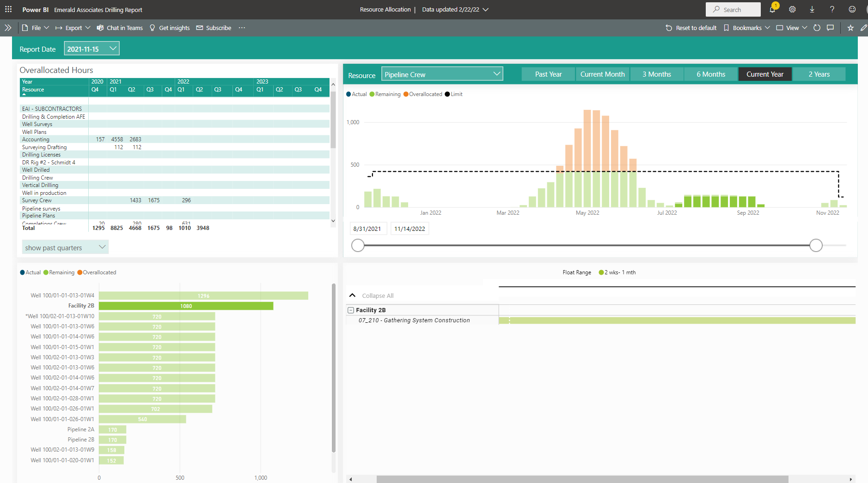This screenshot has width=868, height=483.
Task: Click the Collapse All link
Action: tap(377, 296)
